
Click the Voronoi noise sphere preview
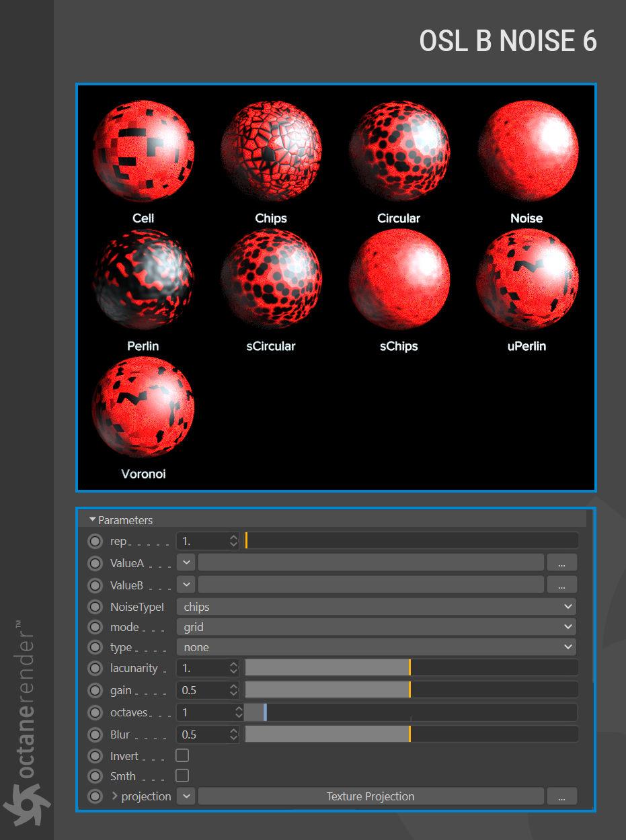(x=143, y=407)
